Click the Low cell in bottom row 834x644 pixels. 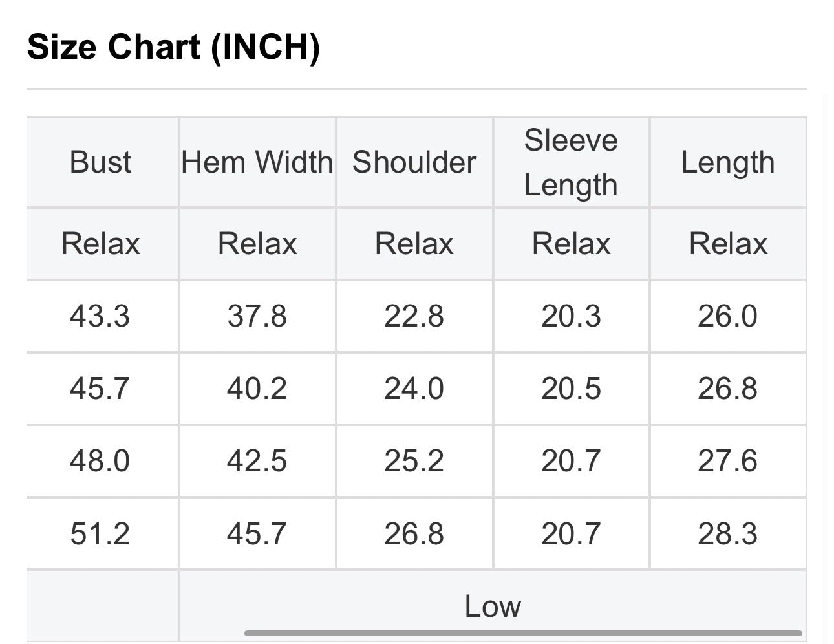click(x=493, y=606)
